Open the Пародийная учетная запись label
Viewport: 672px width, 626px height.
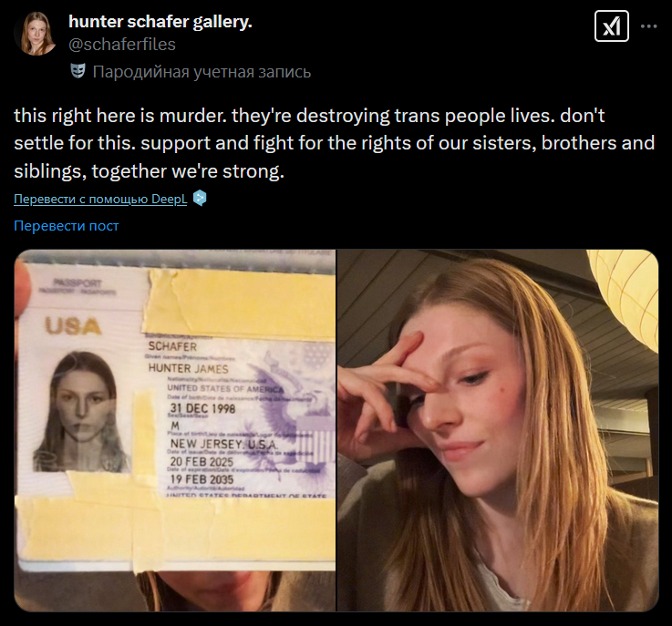(202, 71)
